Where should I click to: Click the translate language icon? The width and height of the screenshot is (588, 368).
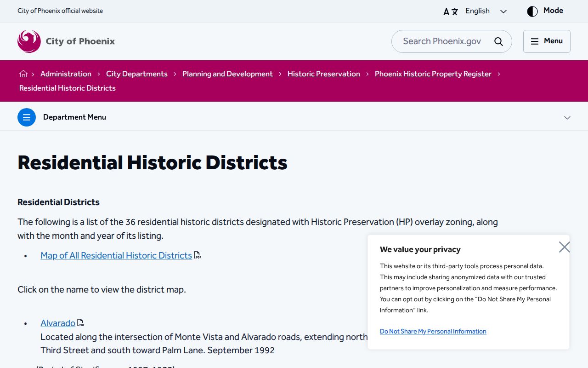[450, 11]
